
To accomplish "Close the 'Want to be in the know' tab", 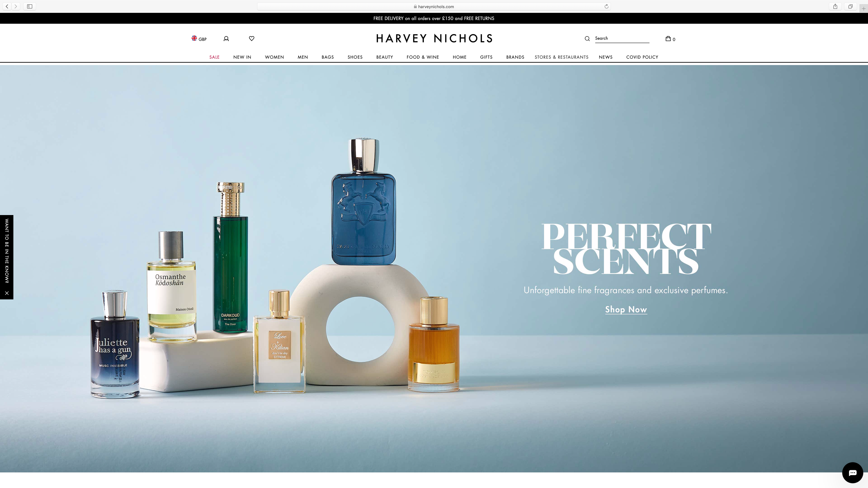I will 7,293.
